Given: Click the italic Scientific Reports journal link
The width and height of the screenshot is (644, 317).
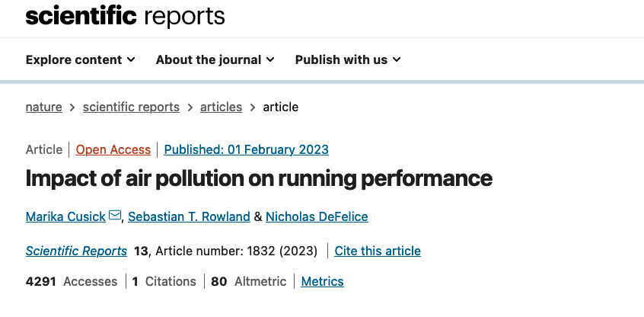Looking at the screenshot, I should [76, 251].
